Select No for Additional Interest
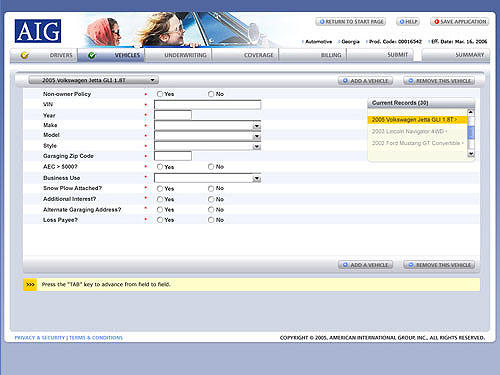Viewport: 500px width, 375px height. point(211,199)
